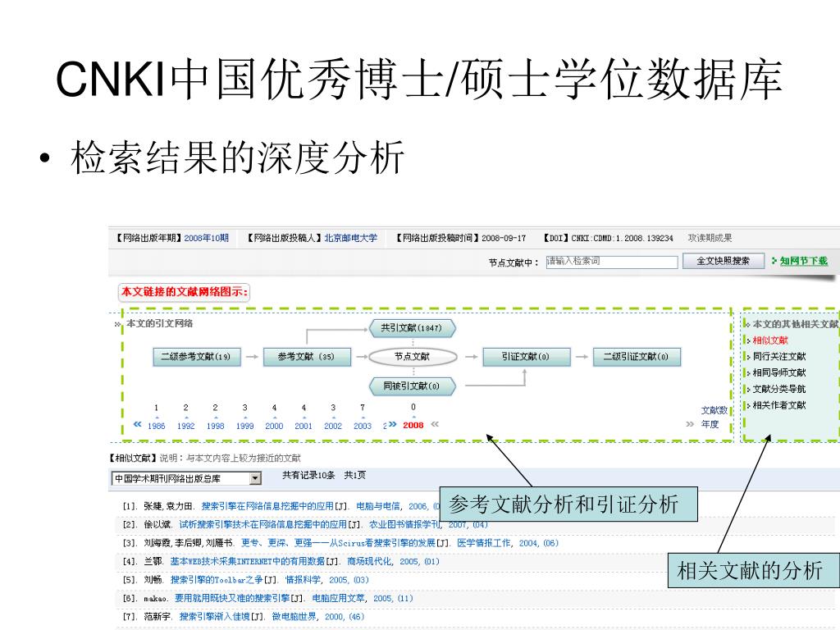This screenshot has width=840, height=630.
Task: Open the 知网节下载 link
Action: coord(804,261)
